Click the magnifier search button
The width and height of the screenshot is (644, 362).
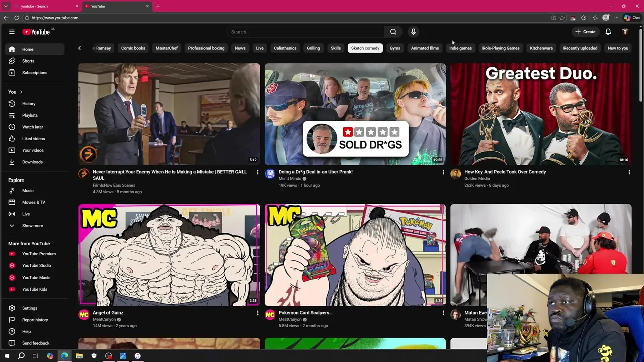click(393, 32)
